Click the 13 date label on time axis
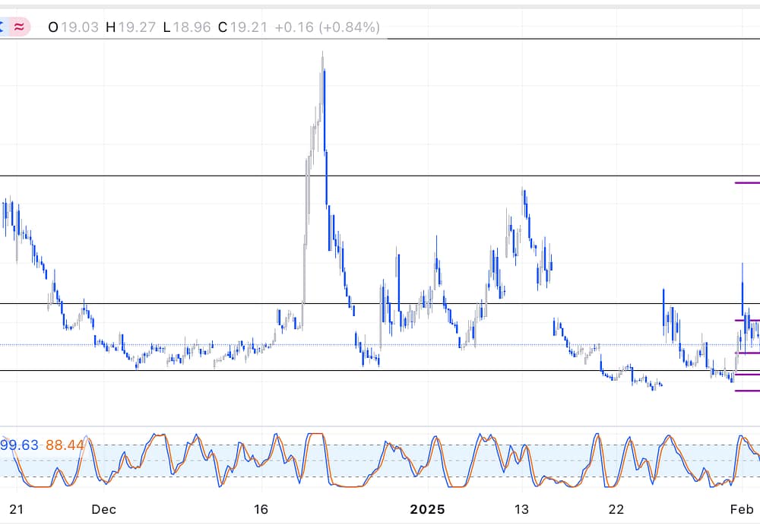The image size is (760, 532). pyautogui.click(x=521, y=508)
